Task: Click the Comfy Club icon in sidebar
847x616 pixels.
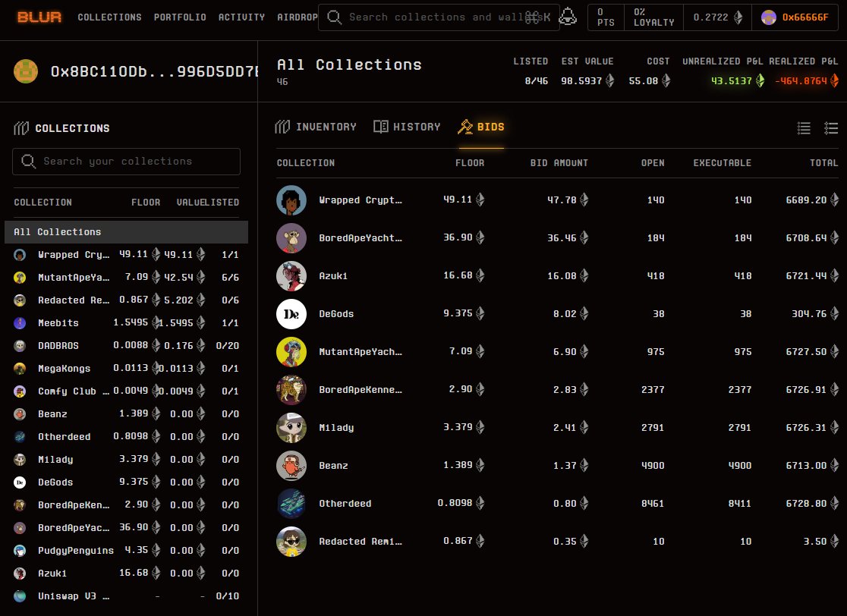Action: (20, 391)
